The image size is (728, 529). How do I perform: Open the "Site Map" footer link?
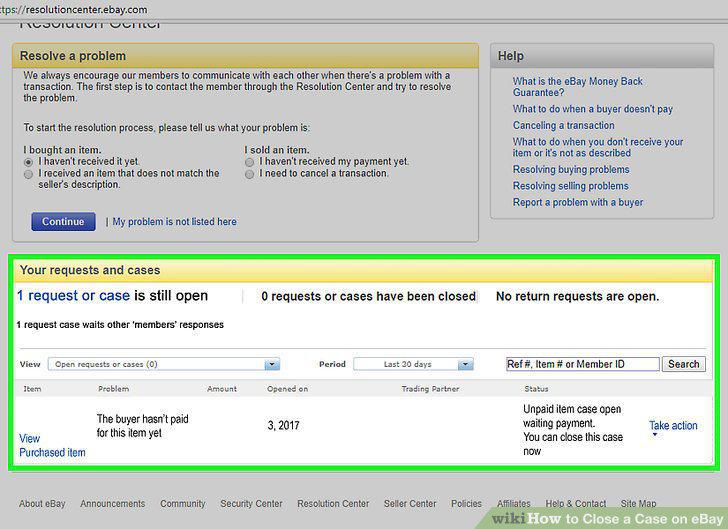point(638,503)
